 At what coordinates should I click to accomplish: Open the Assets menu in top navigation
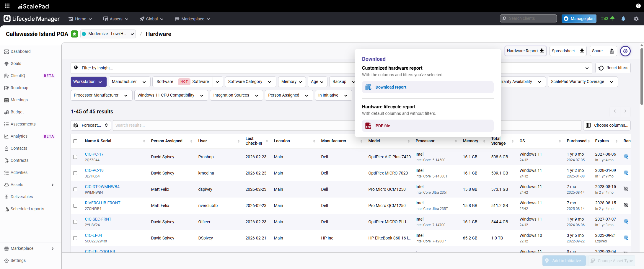115,19
